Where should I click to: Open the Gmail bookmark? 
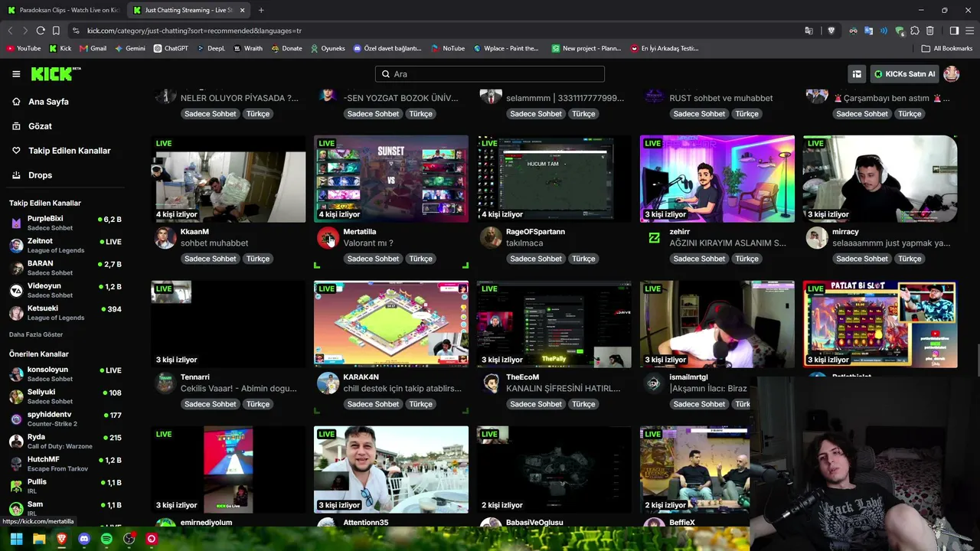point(93,48)
